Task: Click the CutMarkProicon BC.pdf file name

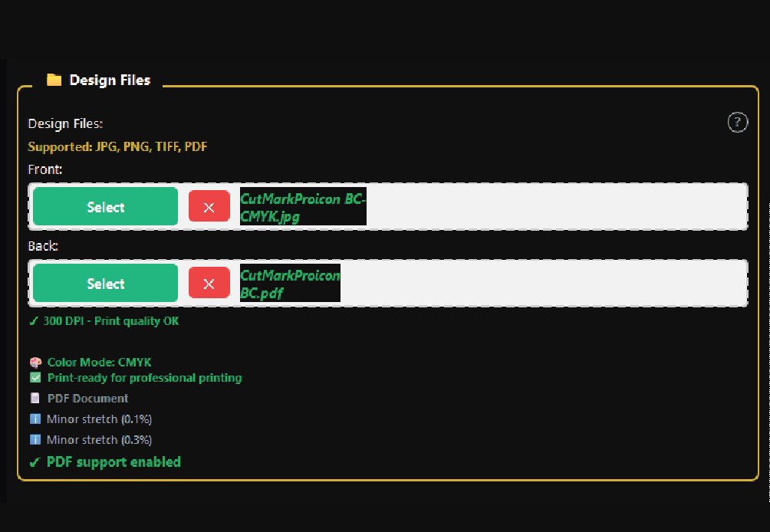Action: [x=290, y=284]
